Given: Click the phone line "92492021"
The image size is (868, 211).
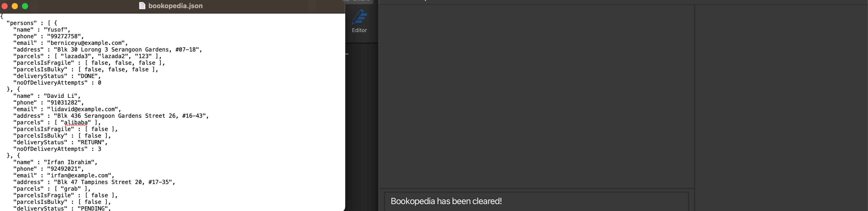Looking at the screenshot, I should [48, 169].
